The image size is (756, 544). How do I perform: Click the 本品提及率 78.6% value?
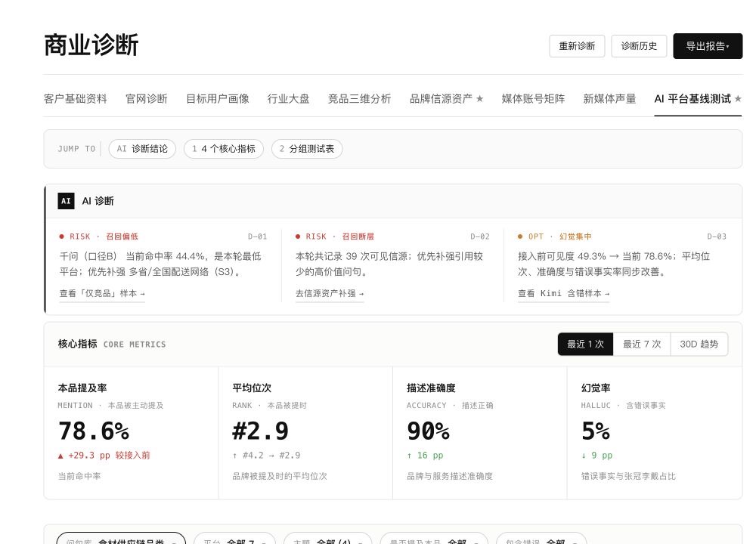pyautogui.click(x=94, y=431)
